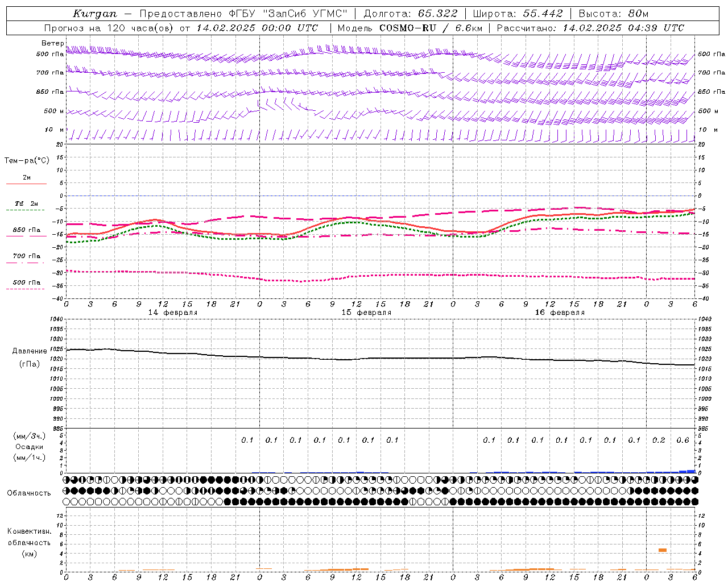Screen dimensions: 728x582
Task: Click the left 850 гПа wind level label
Action: tap(50, 92)
